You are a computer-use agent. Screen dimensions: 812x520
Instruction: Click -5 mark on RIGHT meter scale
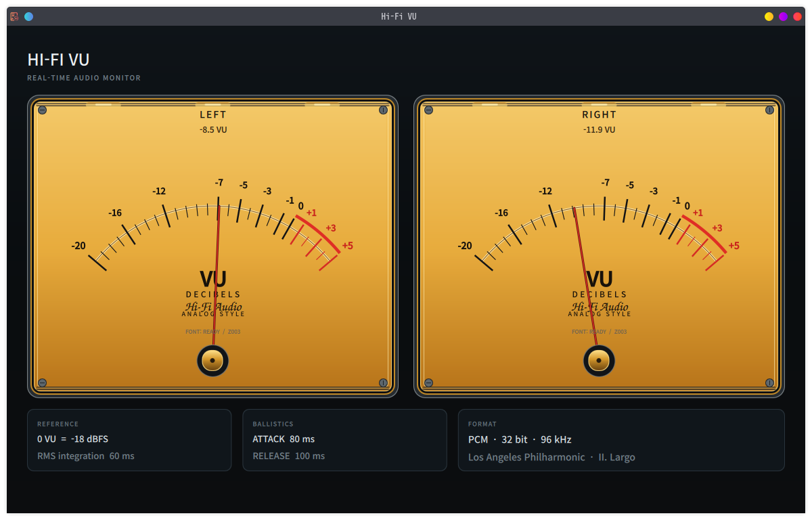[x=630, y=185]
